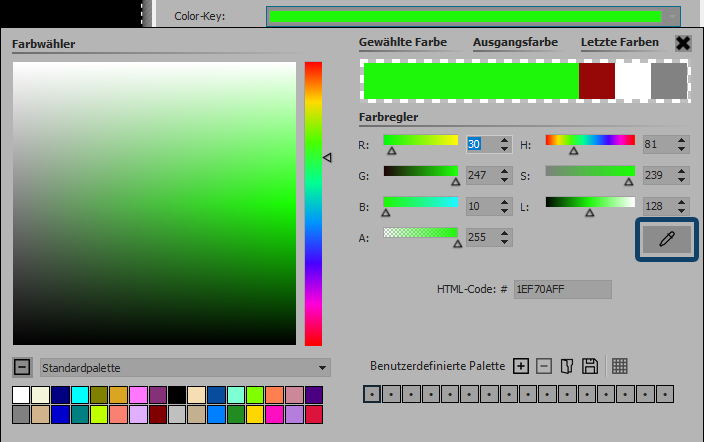Select first slot of Benutzerdefinierte Palette
Screen dimensions: 704x442
pyautogui.click(x=372, y=394)
